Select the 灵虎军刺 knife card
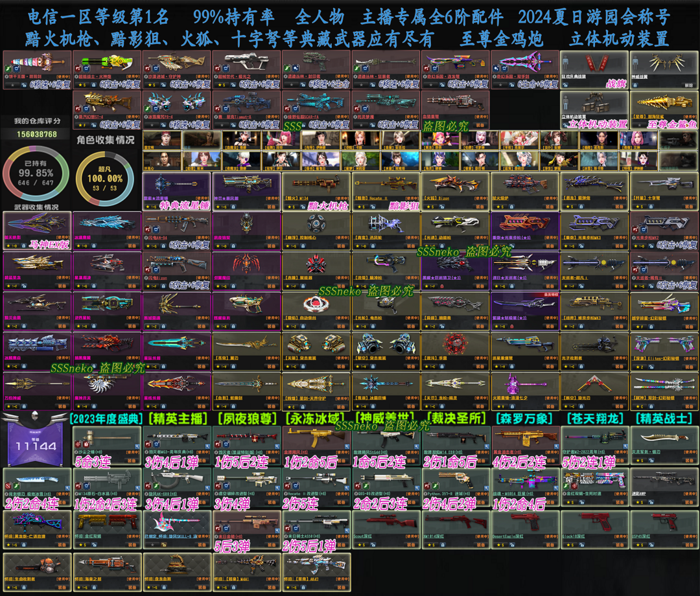Viewport: 700px width, 596px height. point(664,446)
